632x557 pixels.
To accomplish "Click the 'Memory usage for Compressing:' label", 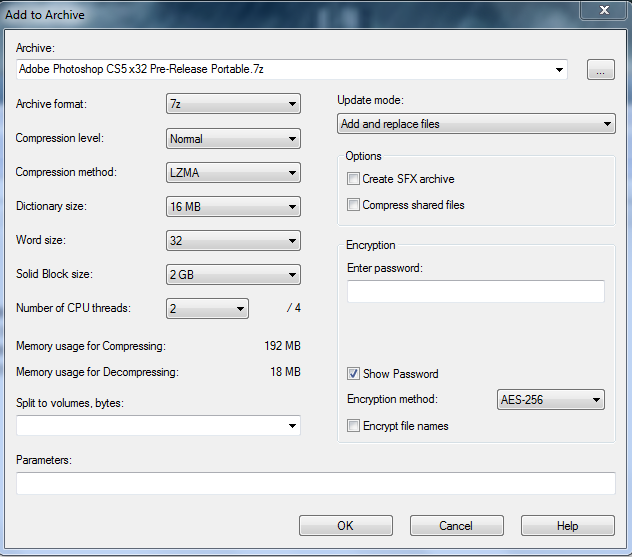I will 91,346.
